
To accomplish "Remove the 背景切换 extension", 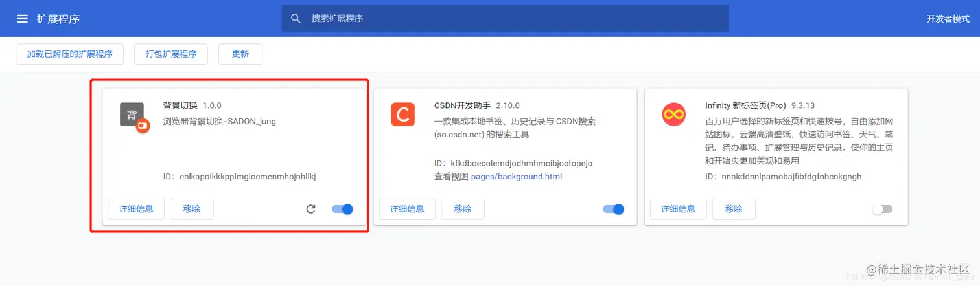I will 192,209.
